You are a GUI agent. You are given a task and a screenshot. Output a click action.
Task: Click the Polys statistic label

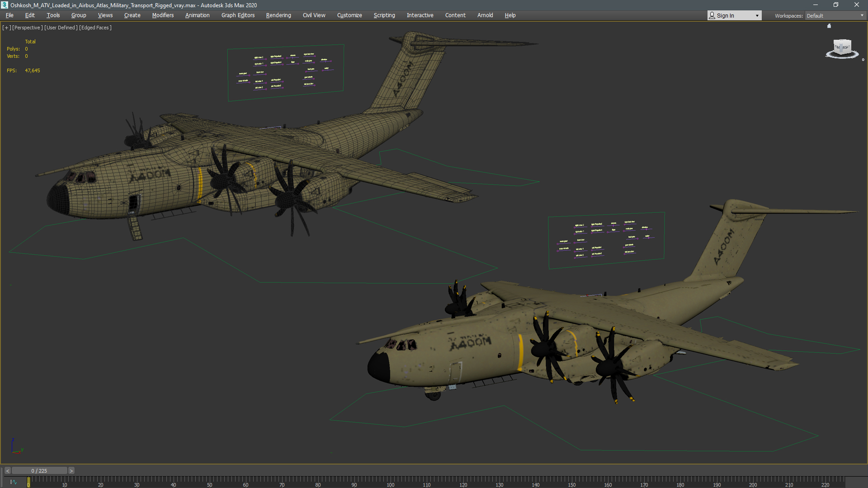[13, 49]
